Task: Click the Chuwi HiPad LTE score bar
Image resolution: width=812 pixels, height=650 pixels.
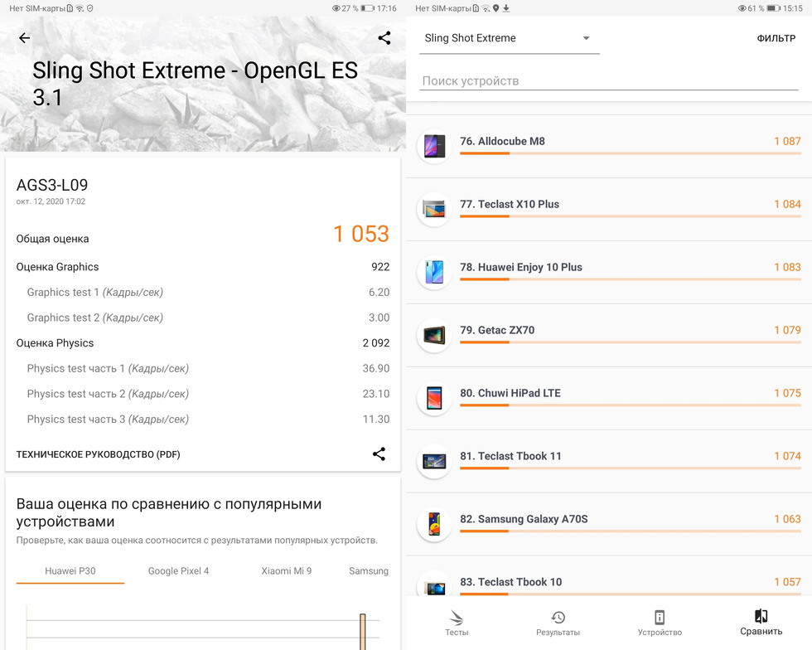Action: (x=631, y=405)
